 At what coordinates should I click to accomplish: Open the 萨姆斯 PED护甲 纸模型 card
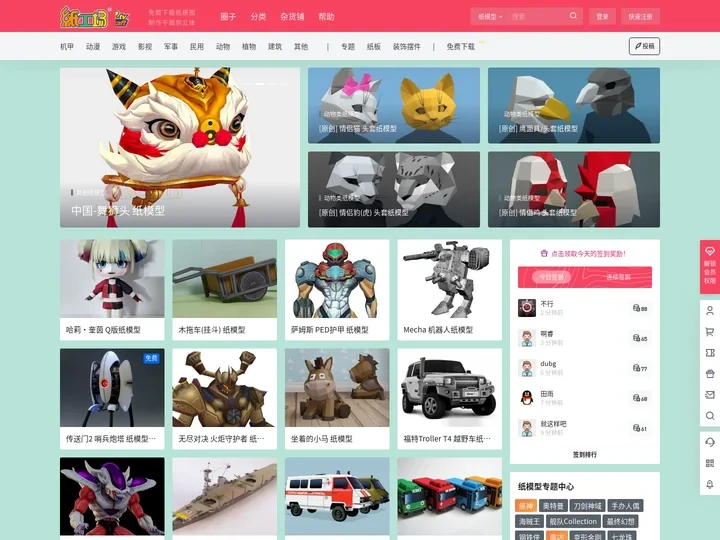(337, 290)
